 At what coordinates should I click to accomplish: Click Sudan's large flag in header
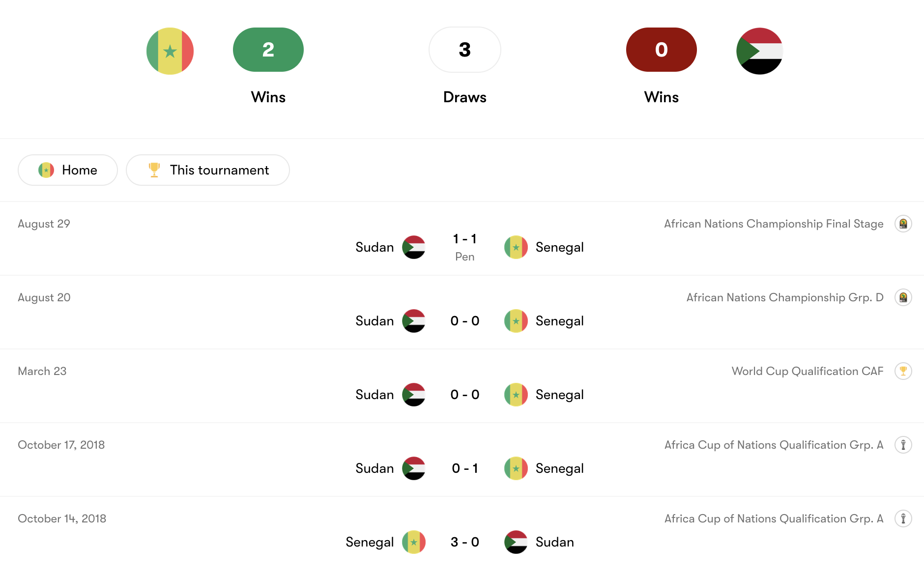[759, 51]
